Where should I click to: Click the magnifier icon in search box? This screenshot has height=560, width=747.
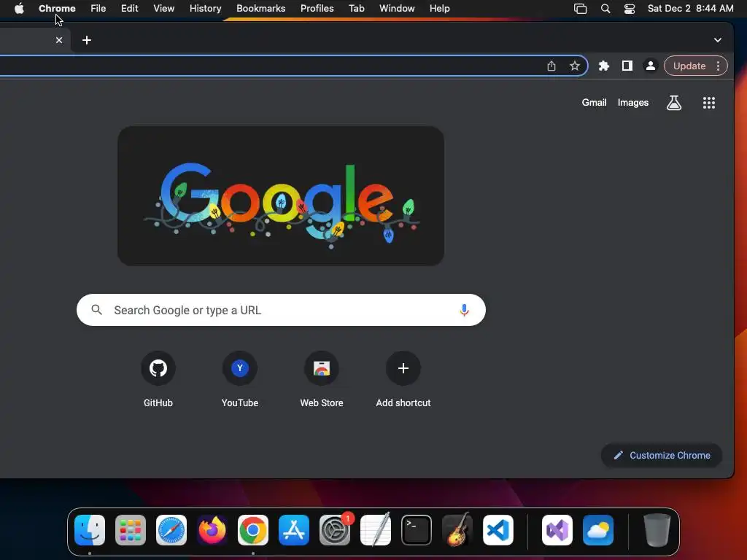[x=97, y=310]
